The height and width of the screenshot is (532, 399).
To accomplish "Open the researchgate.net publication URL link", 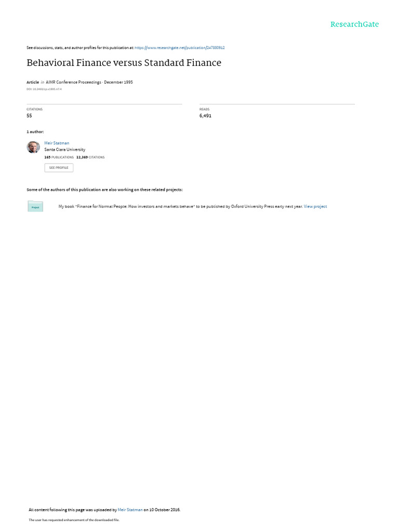I will [179, 48].
